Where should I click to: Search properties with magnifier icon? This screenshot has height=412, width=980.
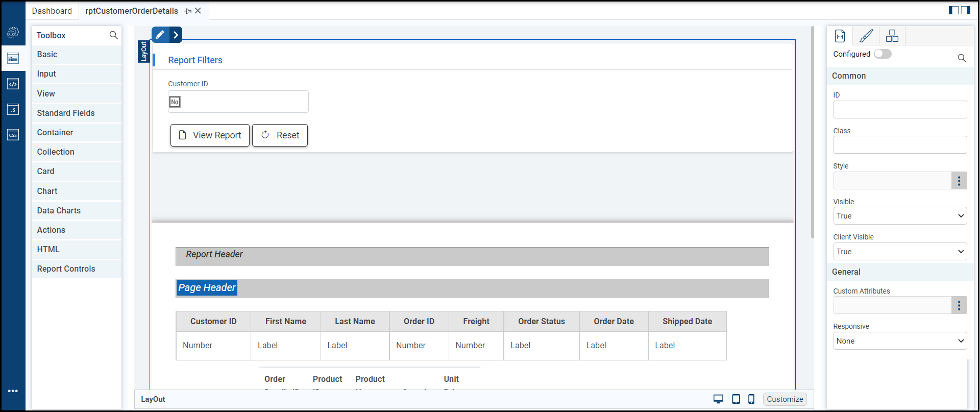[x=962, y=58]
